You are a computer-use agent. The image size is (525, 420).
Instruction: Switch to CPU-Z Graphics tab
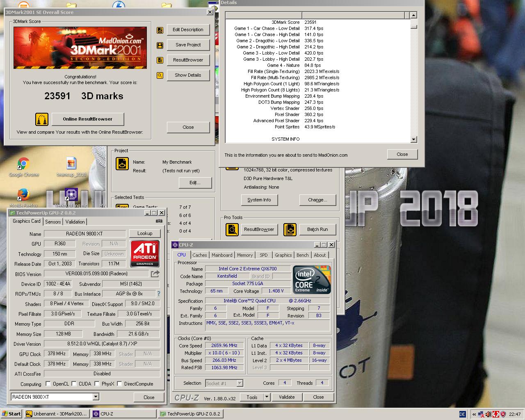tap(283, 255)
